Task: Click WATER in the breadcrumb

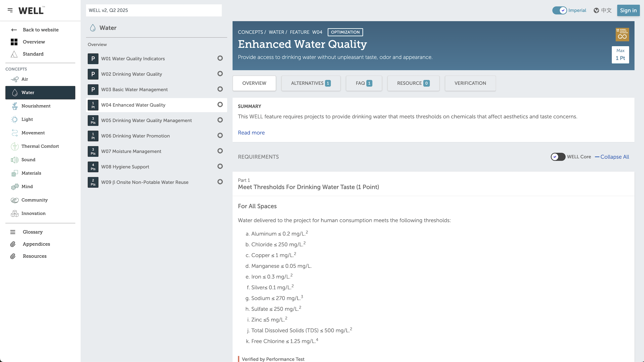Action: [x=276, y=32]
